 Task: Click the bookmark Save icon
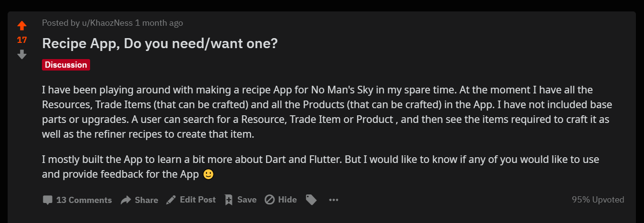(x=229, y=200)
